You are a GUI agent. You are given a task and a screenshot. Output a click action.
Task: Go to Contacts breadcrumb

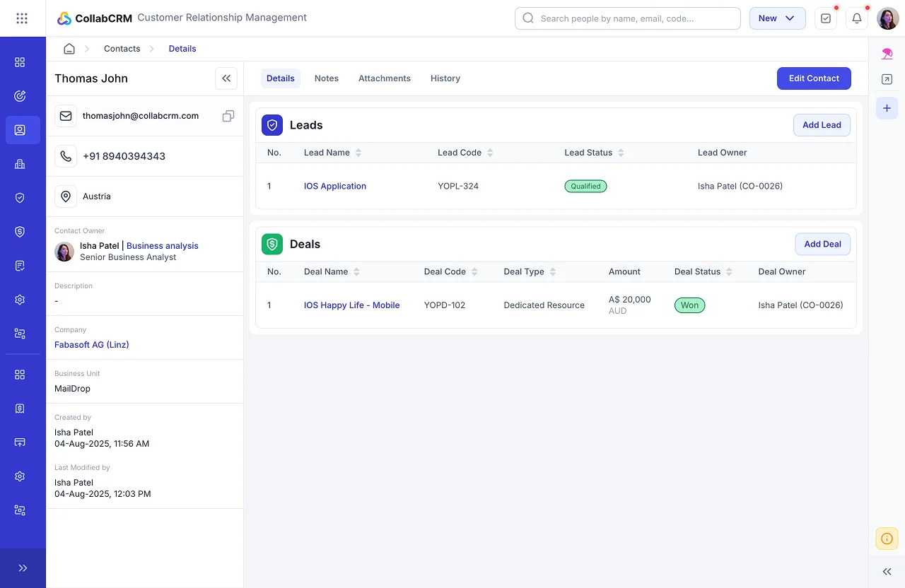pyautogui.click(x=122, y=49)
